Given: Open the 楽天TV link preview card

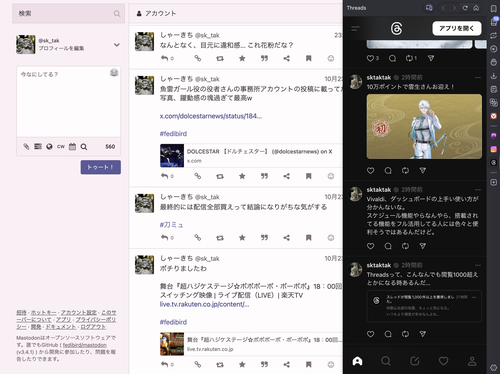Looking at the screenshot, I should pos(251,344).
